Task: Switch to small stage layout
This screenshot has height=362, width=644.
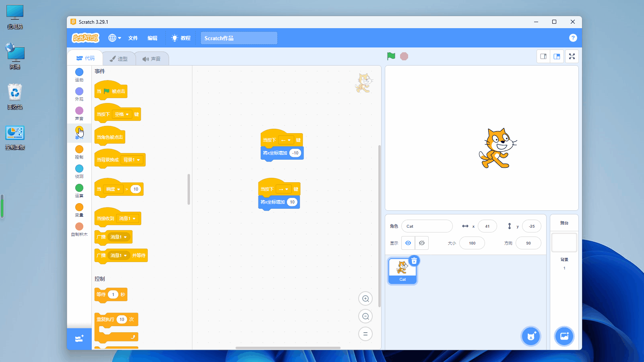Action: point(543,56)
